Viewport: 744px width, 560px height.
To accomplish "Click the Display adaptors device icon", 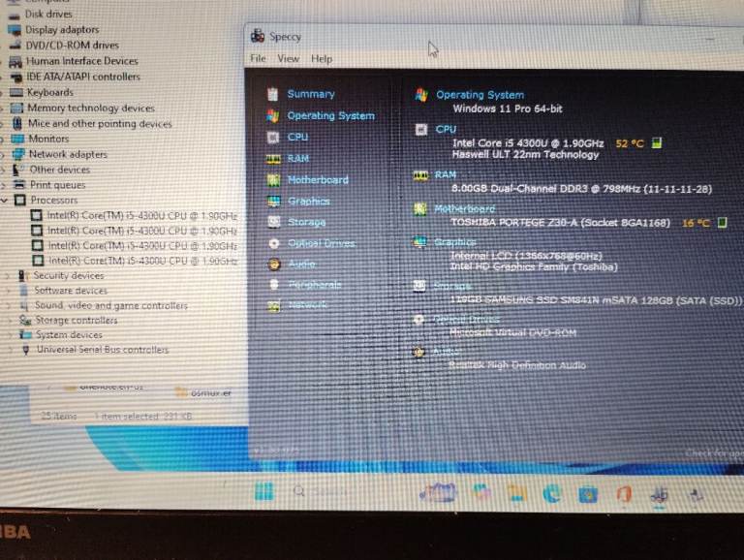I will coord(15,30).
